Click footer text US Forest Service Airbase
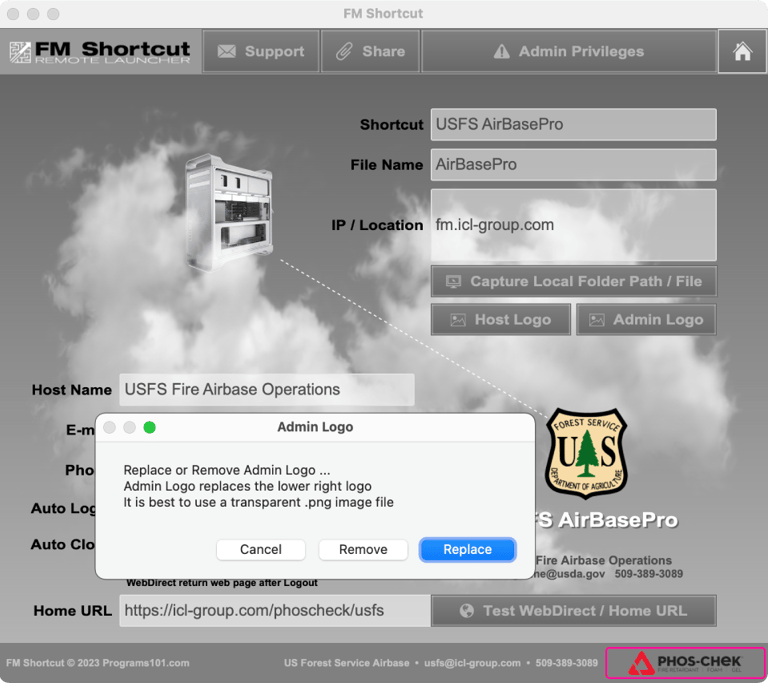The width and height of the screenshot is (768, 683). pos(346,663)
